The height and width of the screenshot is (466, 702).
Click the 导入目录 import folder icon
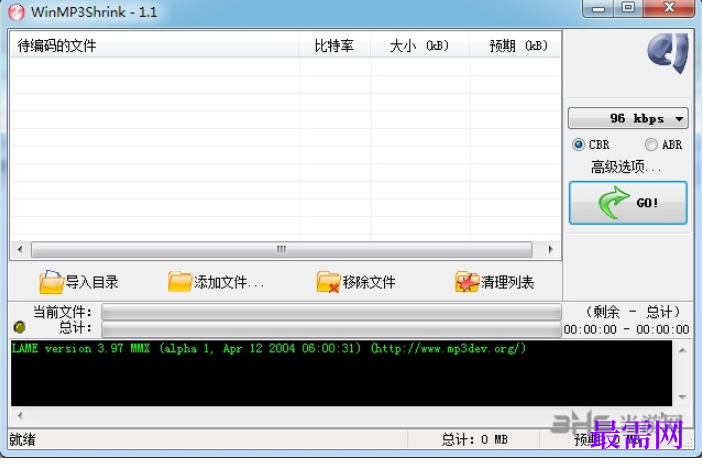(51, 282)
